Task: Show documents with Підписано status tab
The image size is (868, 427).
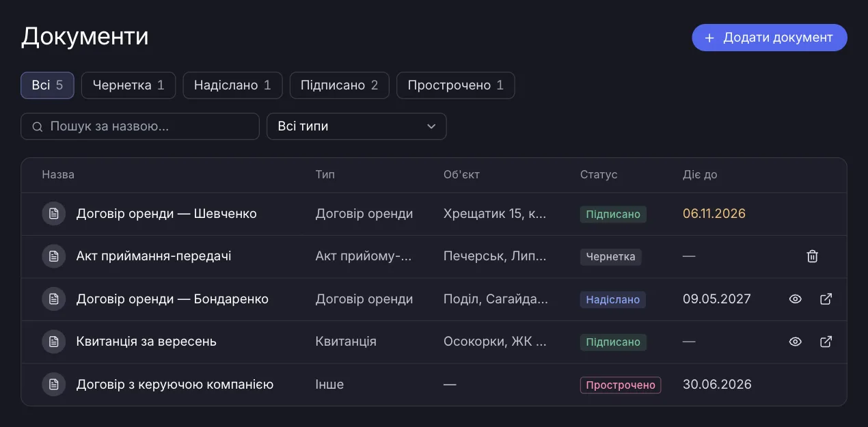Action: coord(340,85)
